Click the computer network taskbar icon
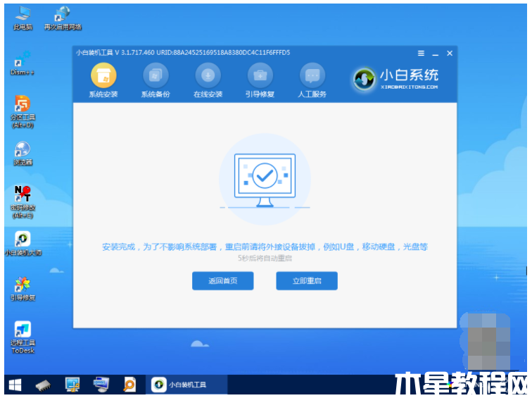The width and height of the screenshot is (532, 398). click(101, 385)
